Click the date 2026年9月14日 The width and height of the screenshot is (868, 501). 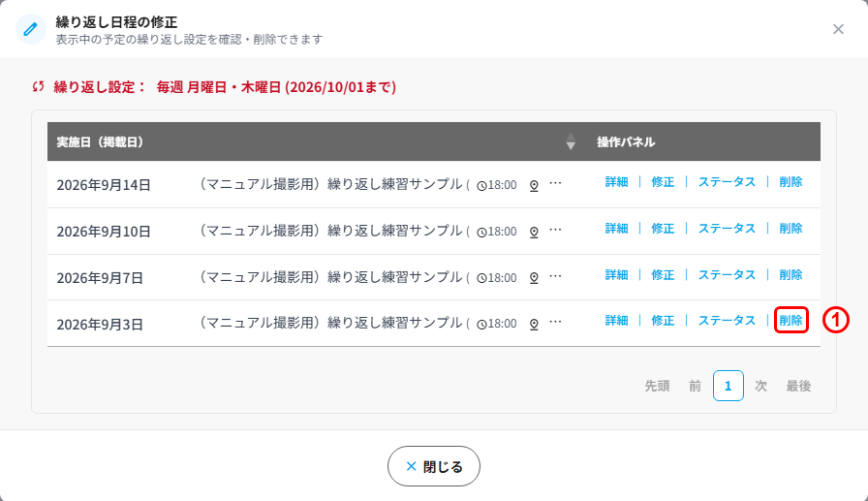tap(104, 185)
